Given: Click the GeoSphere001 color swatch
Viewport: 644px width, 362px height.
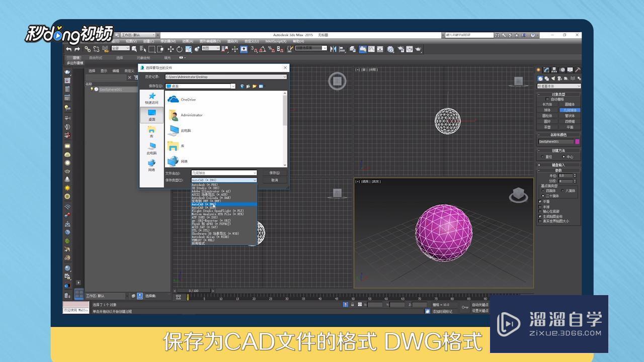Looking at the screenshot, I should (577, 142).
